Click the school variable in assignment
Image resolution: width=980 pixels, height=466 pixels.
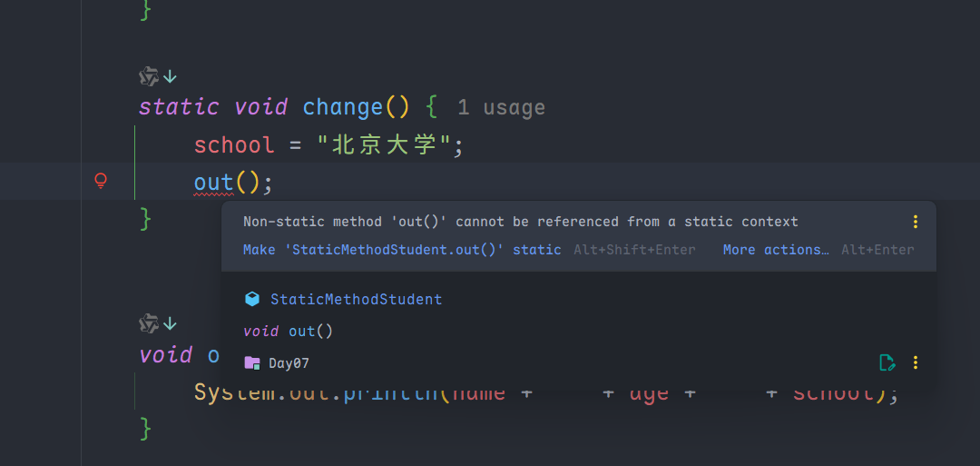[233, 145]
